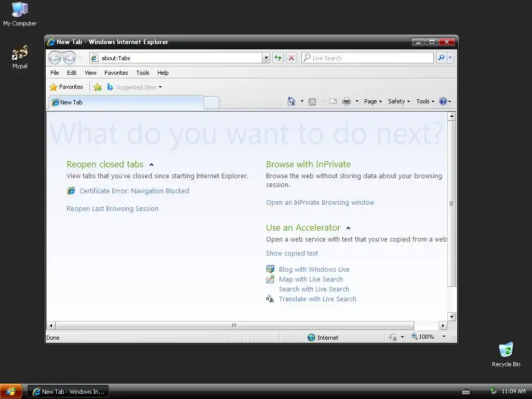Click the Help question mark icon
The image size is (532, 399).
pyautogui.click(x=443, y=101)
